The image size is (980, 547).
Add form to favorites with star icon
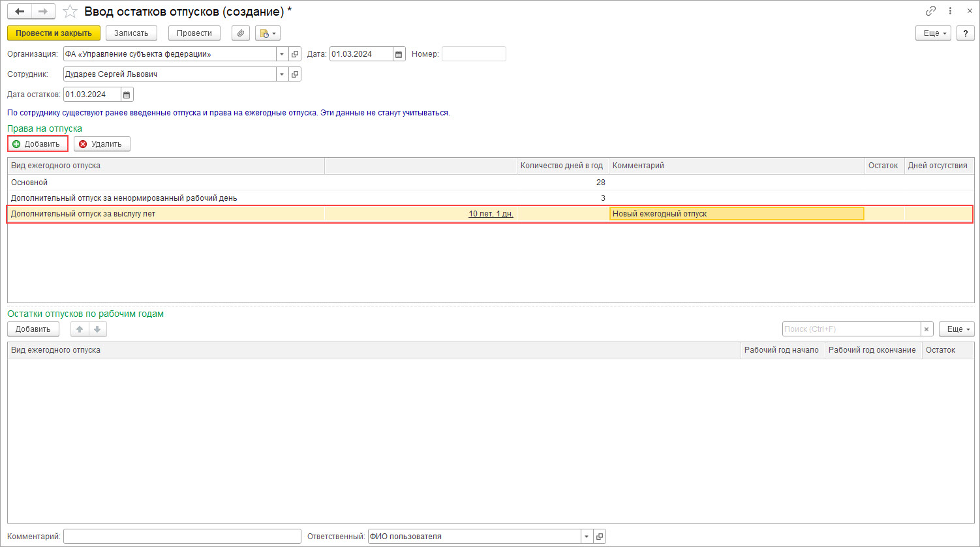pos(70,12)
